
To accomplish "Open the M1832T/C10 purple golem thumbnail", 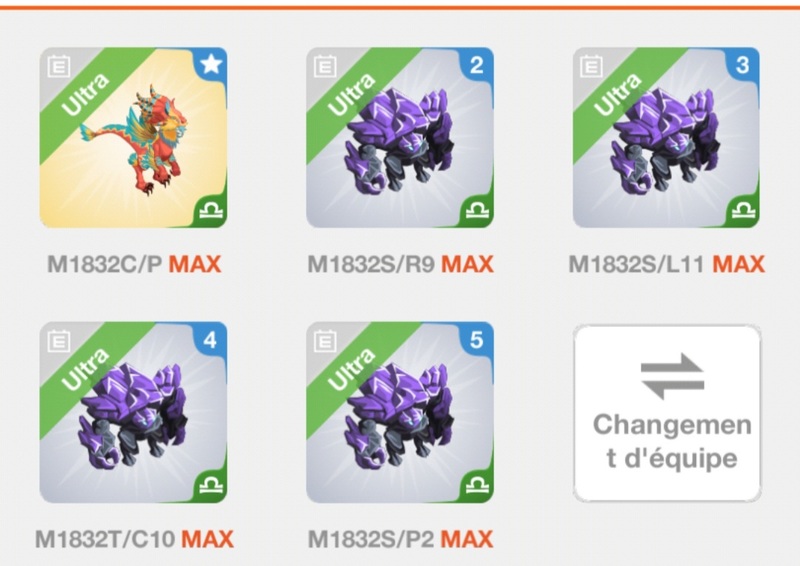I will click(134, 412).
